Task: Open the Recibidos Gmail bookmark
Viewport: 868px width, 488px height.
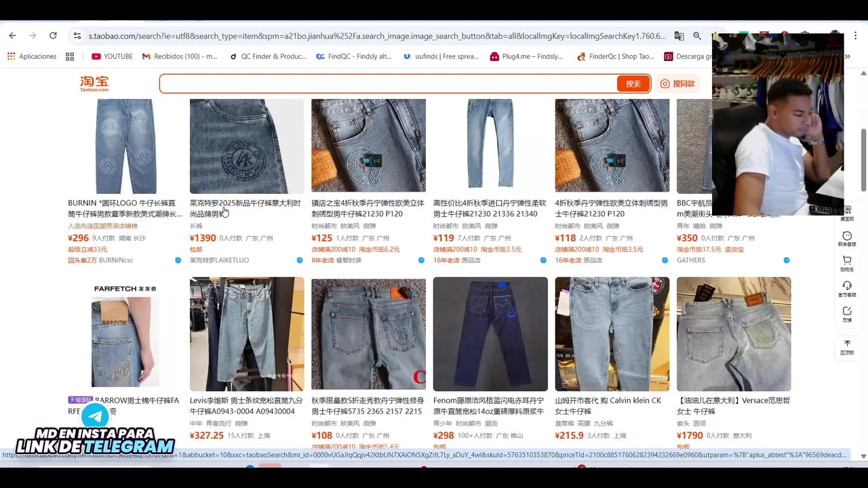Action: coord(180,56)
